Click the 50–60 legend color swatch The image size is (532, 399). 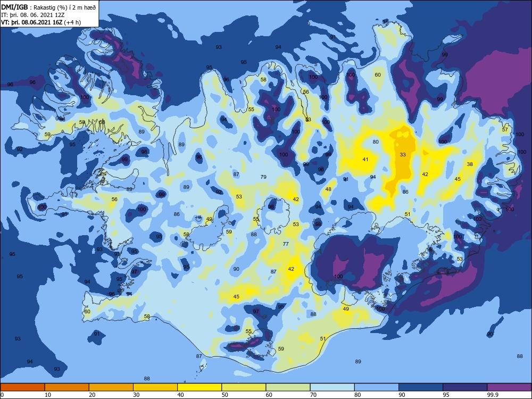pos(244,387)
